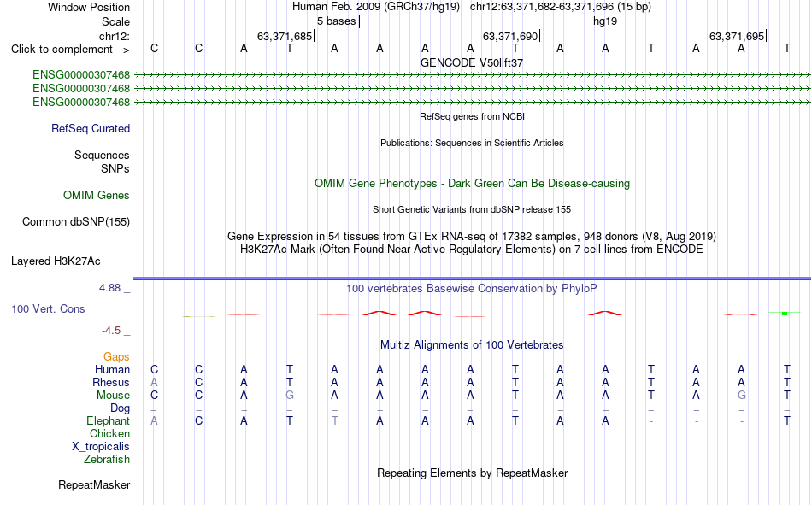Click the GENCODE V50lift37 track title
Image resolution: width=812 pixels, height=505 pixels.
(472, 62)
